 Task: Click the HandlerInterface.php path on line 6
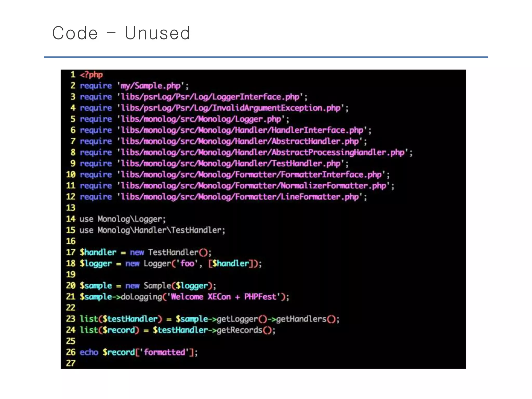click(x=242, y=130)
